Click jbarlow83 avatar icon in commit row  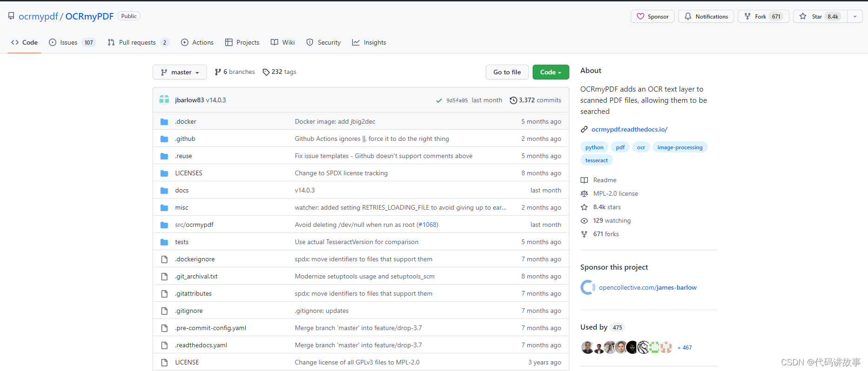tap(164, 99)
